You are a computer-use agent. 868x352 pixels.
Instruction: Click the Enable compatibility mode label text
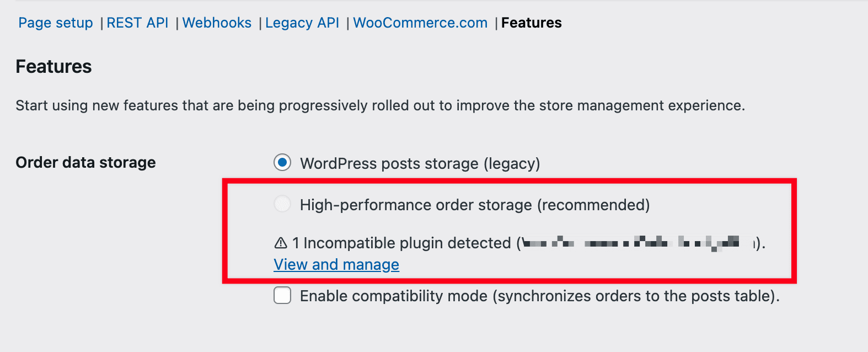(539, 296)
